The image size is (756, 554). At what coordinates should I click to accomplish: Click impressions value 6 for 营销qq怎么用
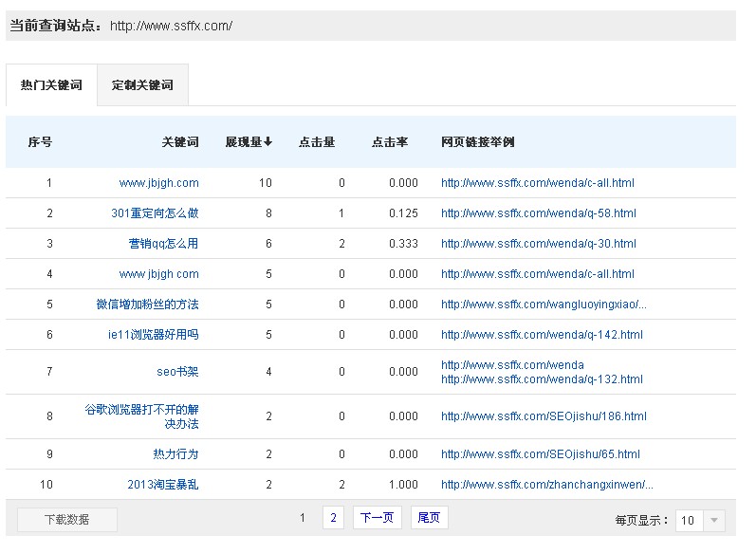pos(269,244)
